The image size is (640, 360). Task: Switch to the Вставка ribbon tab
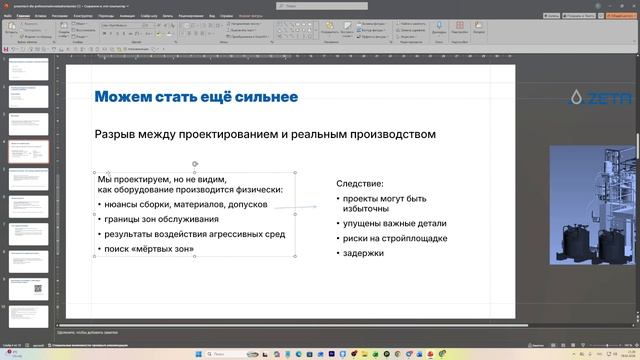pos(40,16)
